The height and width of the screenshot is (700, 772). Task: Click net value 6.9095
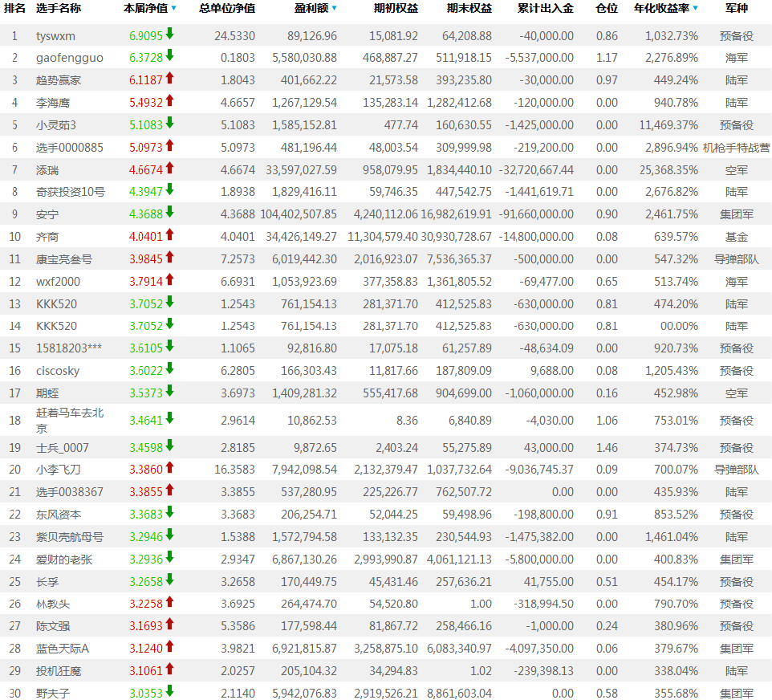[x=146, y=36]
